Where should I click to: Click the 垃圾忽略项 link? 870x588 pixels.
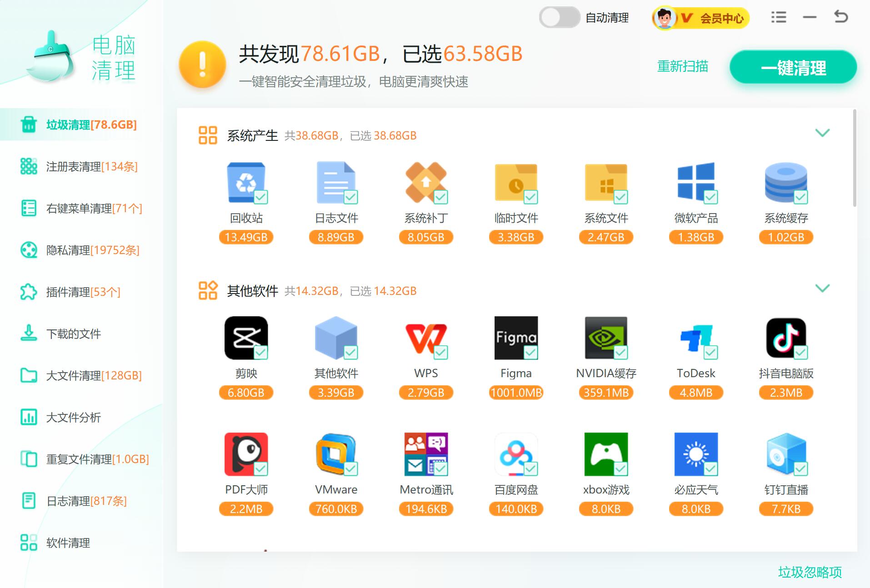[x=810, y=572]
